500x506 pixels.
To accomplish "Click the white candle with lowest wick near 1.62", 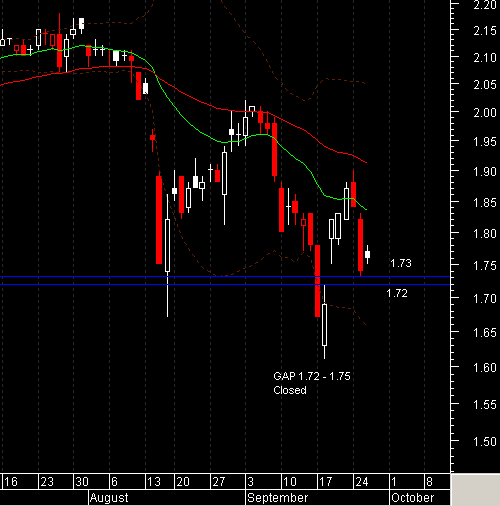I will 324,324.
